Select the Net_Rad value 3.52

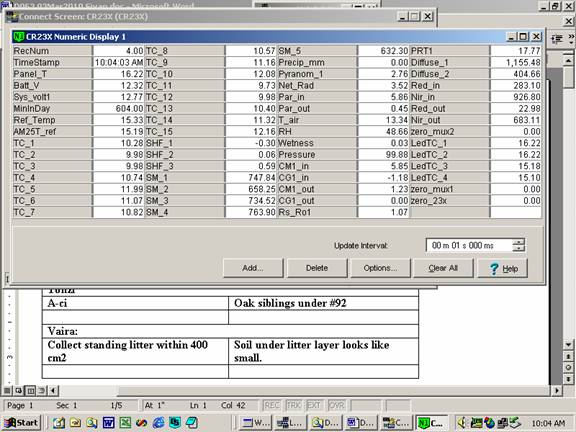point(383,85)
